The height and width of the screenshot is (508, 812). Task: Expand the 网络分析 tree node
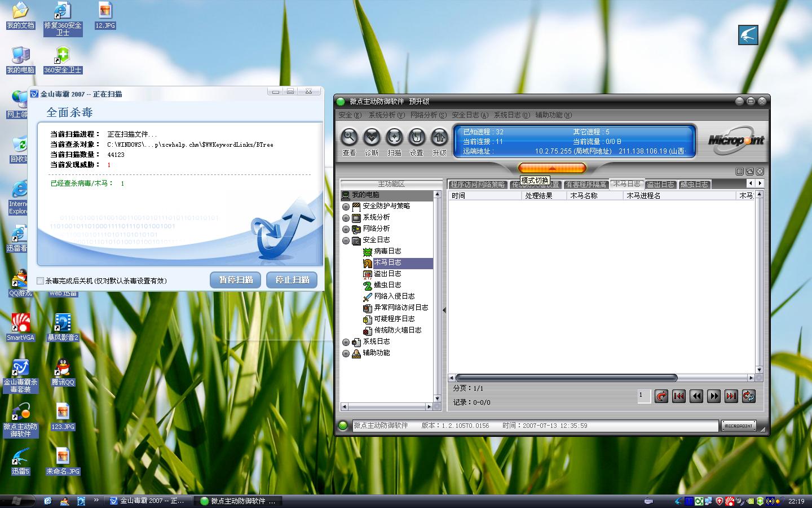point(346,229)
